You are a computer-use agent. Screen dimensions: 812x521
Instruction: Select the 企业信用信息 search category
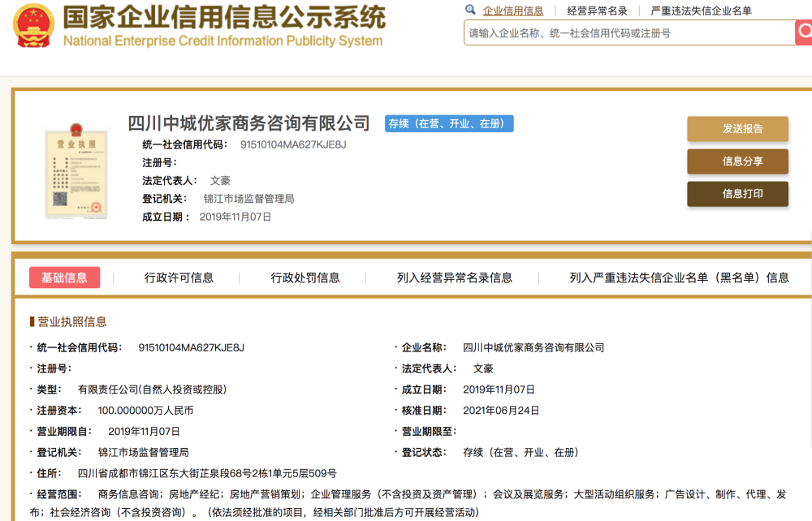click(x=513, y=11)
